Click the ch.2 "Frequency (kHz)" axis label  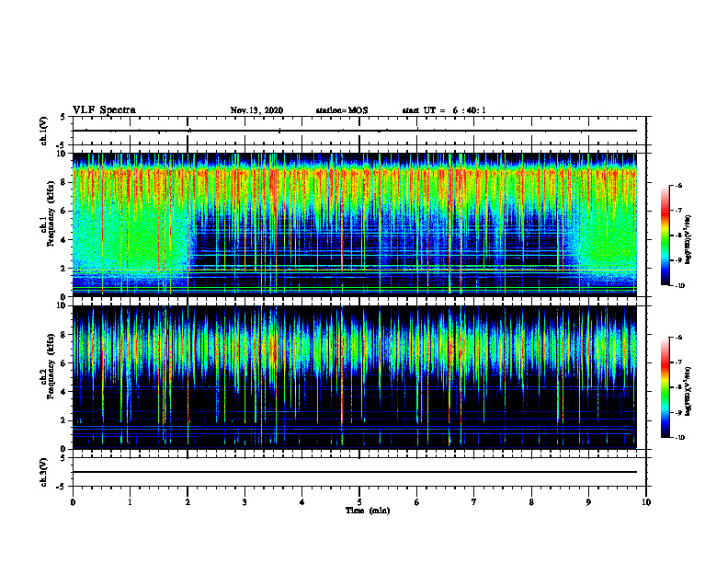click(51, 366)
